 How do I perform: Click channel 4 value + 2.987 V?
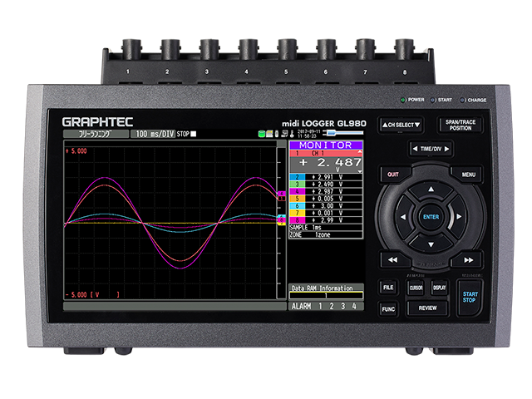(x=327, y=191)
